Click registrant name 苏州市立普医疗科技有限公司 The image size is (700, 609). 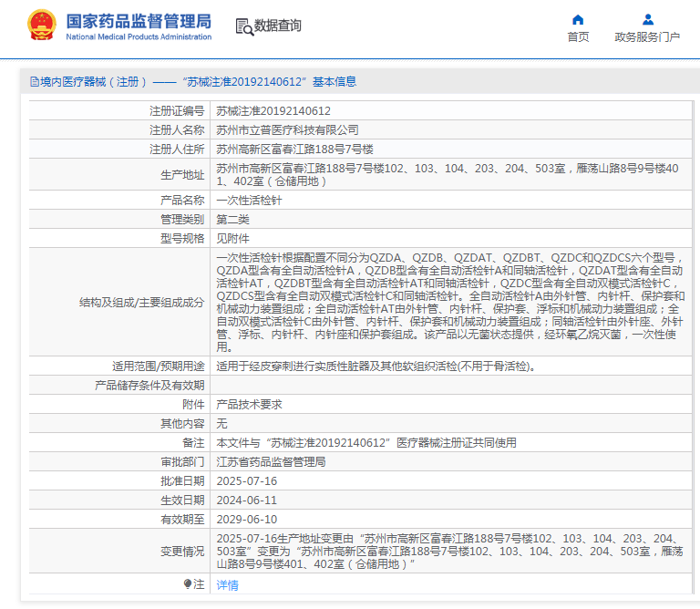click(287, 129)
